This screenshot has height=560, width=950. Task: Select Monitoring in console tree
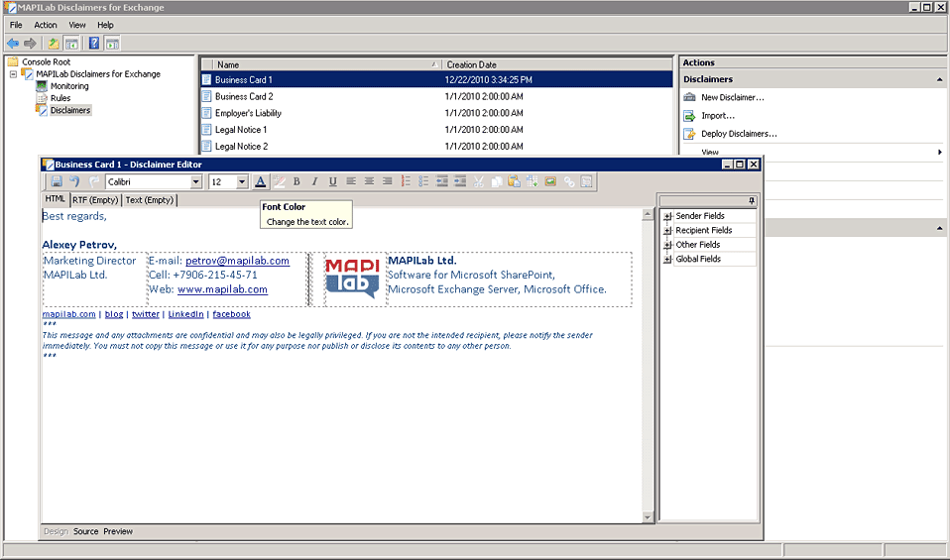tap(69, 86)
